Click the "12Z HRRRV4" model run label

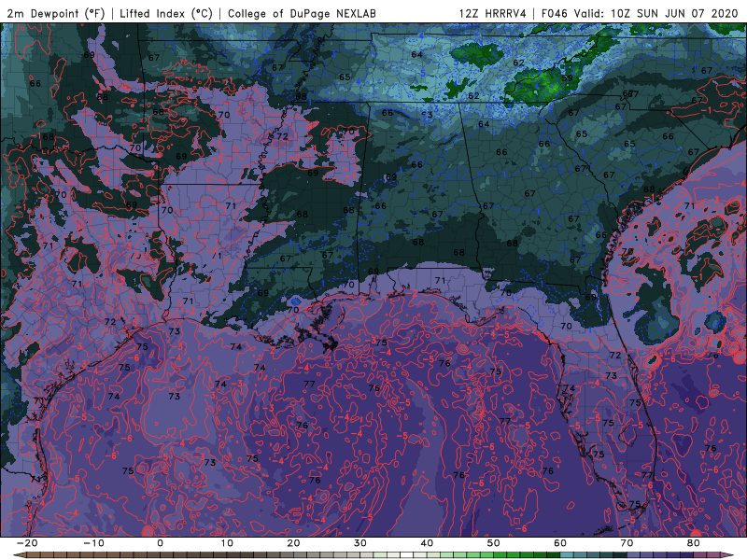coord(493,13)
